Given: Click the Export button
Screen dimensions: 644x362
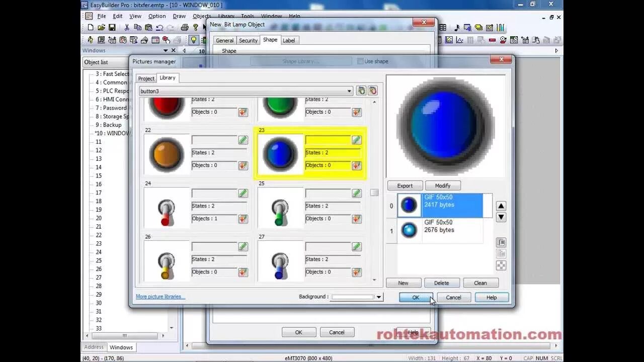Looking at the screenshot, I should pyautogui.click(x=405, y=186).
